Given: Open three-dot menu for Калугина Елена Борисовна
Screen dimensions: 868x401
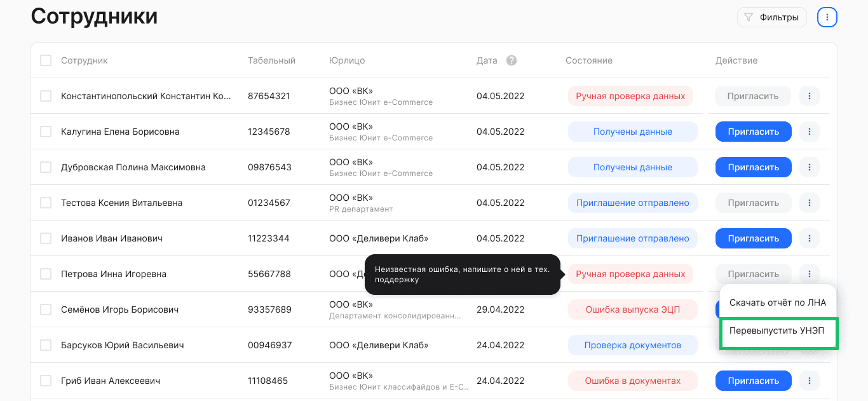Looking at the screenshot, I should [810, 132].
